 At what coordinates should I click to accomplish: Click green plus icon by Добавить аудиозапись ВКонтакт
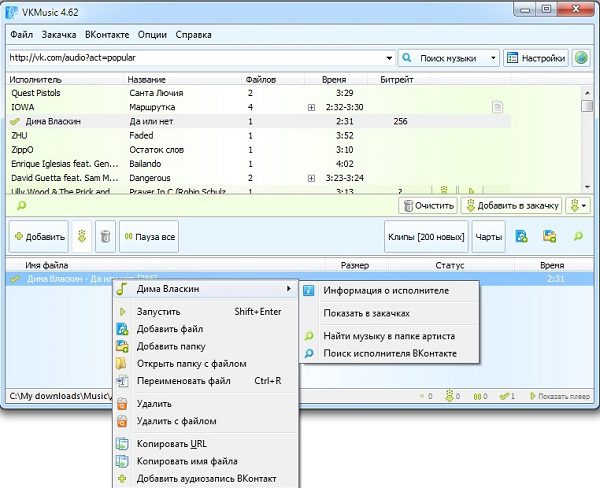[x=122, y=478]
